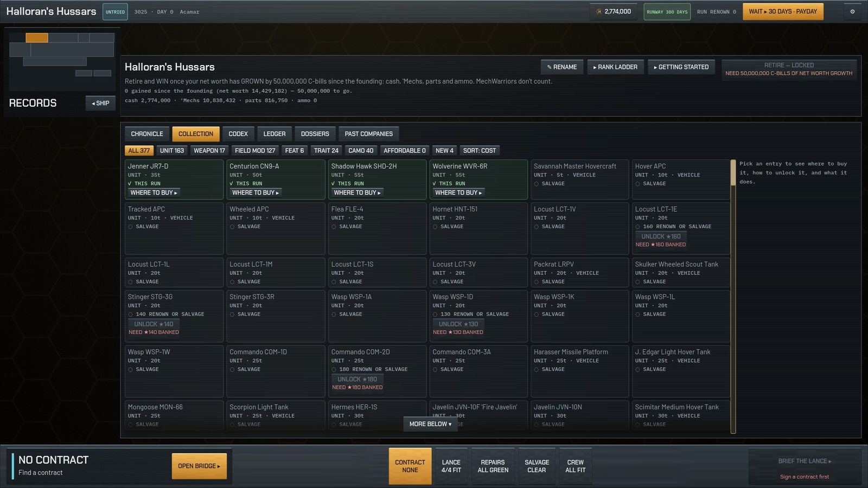Click the collection list scrollbar
Image resolution: width=868 pixels, height=488 pixels.
pos(733,296)
